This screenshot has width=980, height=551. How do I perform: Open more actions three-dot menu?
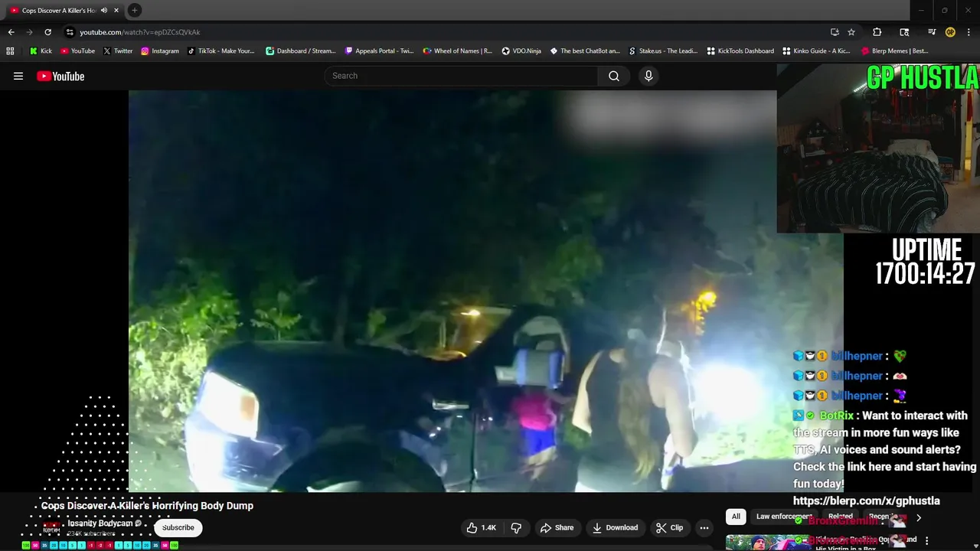[704, 527]
